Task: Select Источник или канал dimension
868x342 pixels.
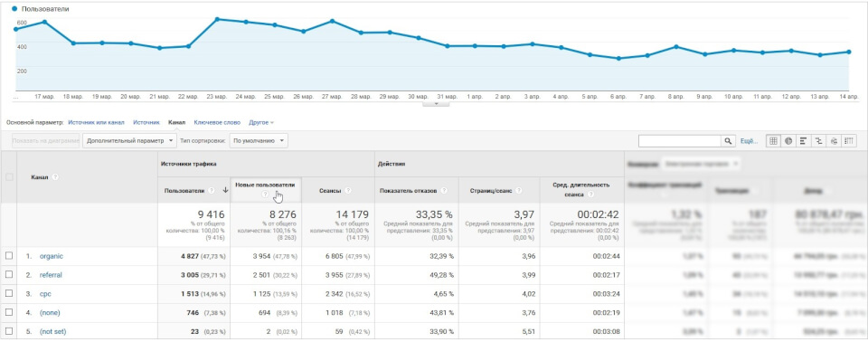Action: tap(96, 122)
